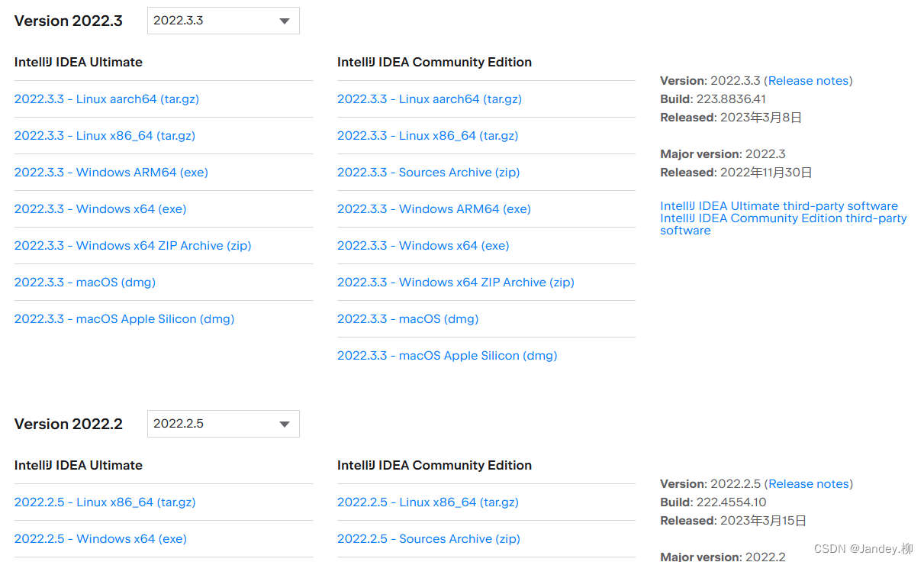The height and width of the screenshot is (562, 924).
Task: Download Community 2022.2.5 Sources Archive zip
Action: (x=428, y=539)
